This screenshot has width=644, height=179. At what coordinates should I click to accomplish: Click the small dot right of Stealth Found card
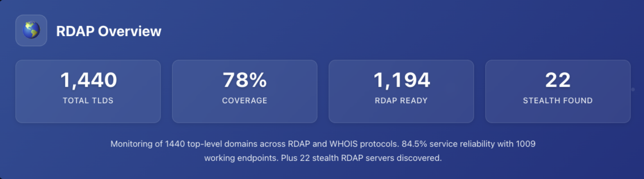click(x=633, y=89)
